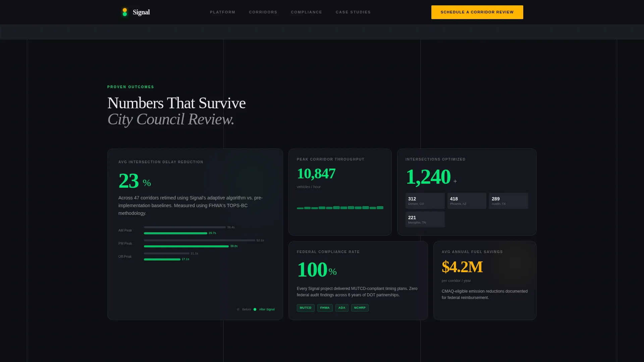Click the gray Before legend dot
Screen dimensions: 644x362
pos(238,309)
